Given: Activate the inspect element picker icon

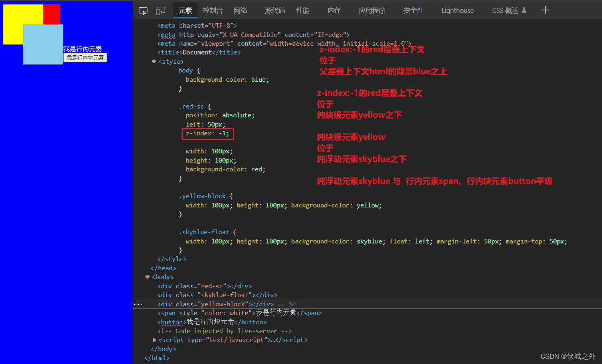Looking at the screenshot, I should point(143,11).
